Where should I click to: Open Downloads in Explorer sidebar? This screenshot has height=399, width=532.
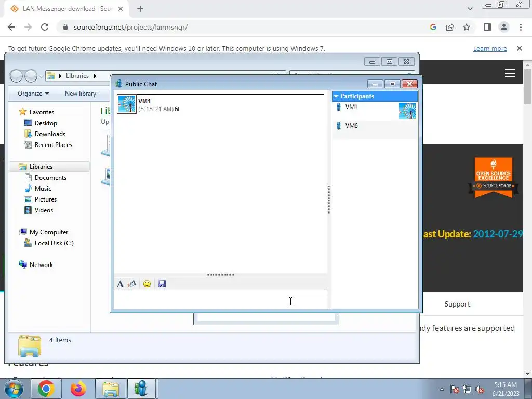[x=50, y=134]
